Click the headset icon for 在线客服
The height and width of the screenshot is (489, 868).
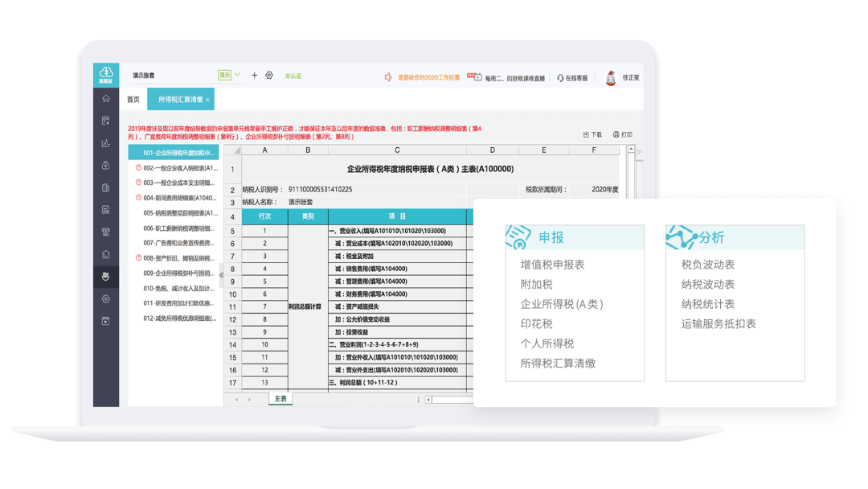pos(560,75)
